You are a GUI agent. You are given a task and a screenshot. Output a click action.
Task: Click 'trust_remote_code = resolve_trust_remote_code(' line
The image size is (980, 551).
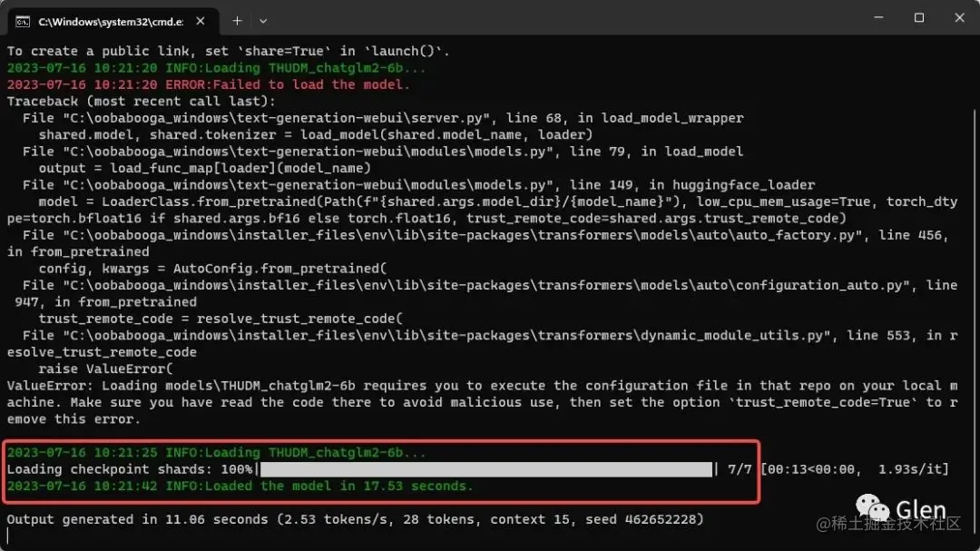coord(220,319)
